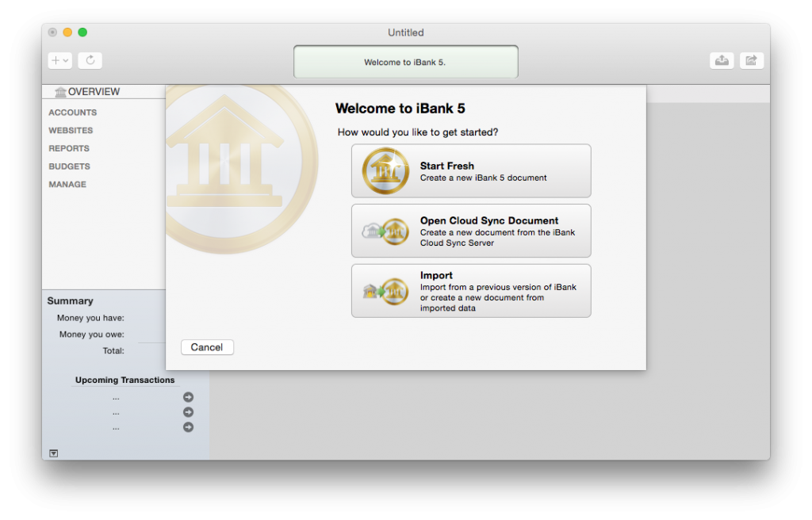Click the 'Total:' label in Summary
Image resolution: width=812 pixels, height=520 pixels.
coord(113,350)
